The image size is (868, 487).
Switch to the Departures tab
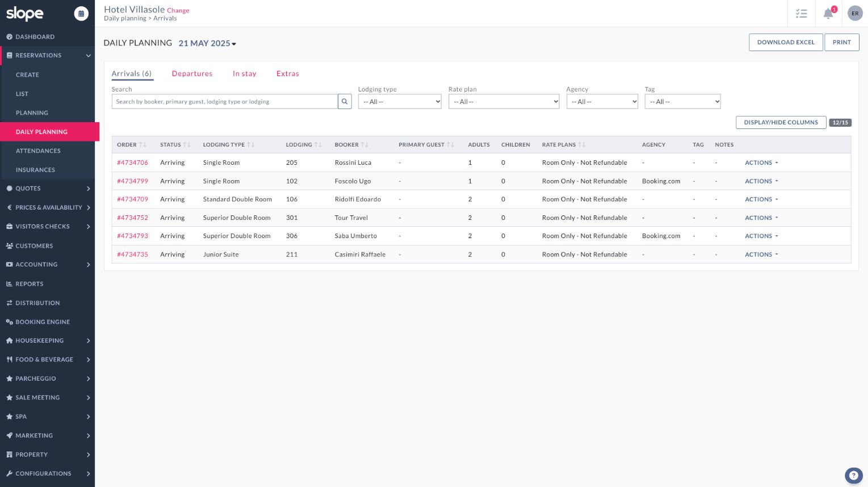[x=192, y=74]
